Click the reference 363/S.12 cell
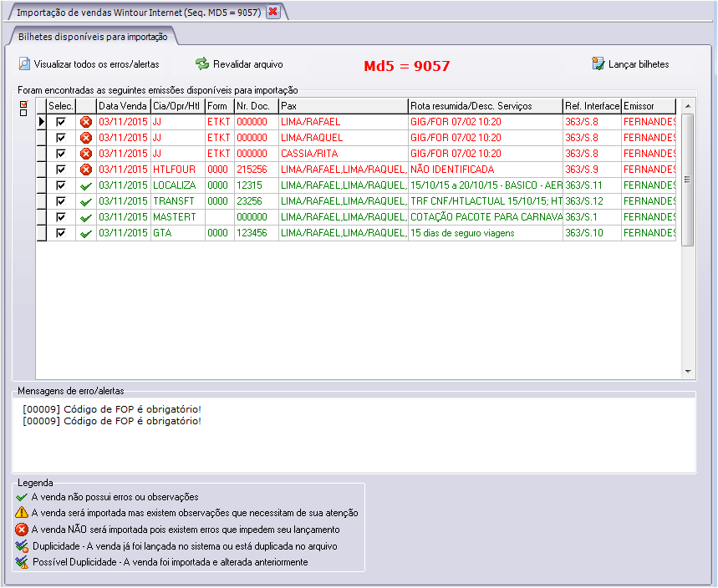Image resolution: width=718 pixels, height=588 pixels. pos(592,201)
